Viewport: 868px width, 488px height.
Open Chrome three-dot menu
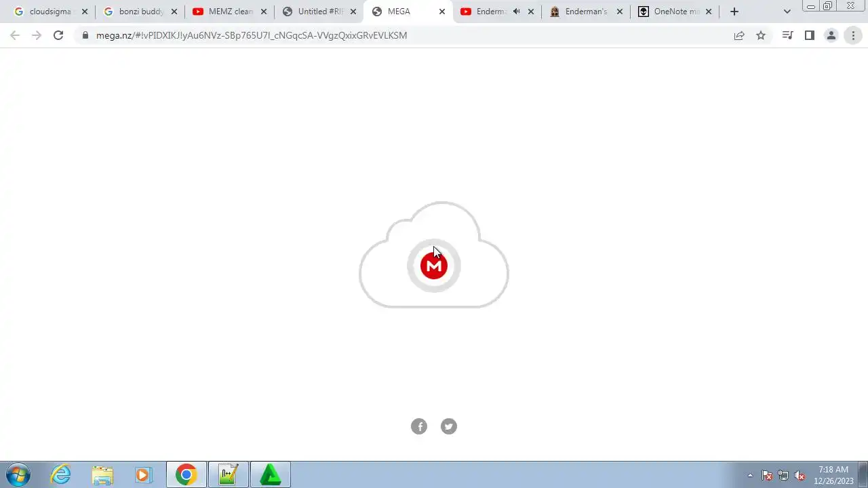[x=853, y=35]
